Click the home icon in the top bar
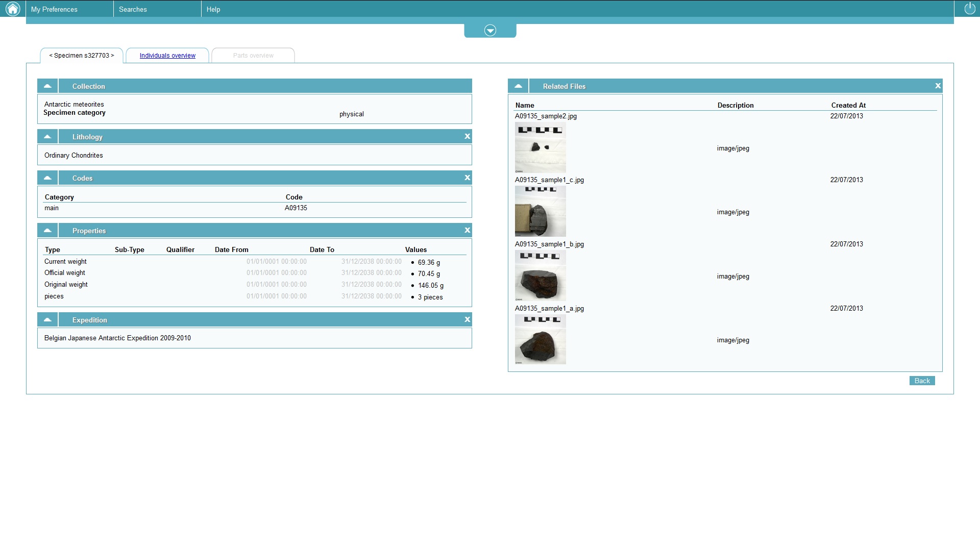980x551 pixels. [x=13, y=9]
